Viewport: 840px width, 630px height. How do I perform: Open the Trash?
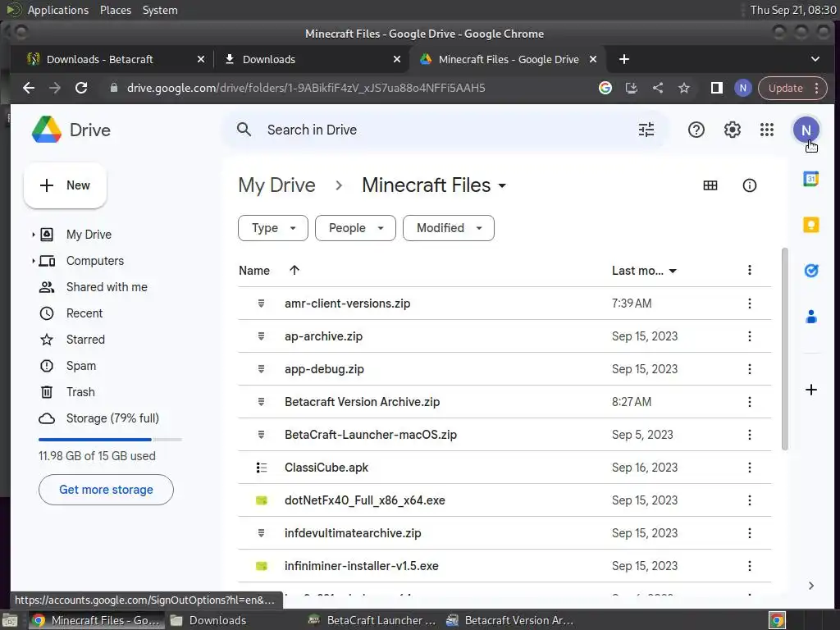80,392
